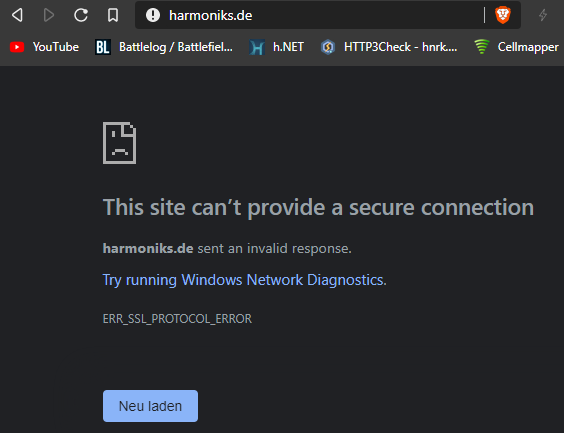Screen dimensions: 564x433
Task: Click the Try running Windows Network Diagnostics link
Action: coord(245,280)
